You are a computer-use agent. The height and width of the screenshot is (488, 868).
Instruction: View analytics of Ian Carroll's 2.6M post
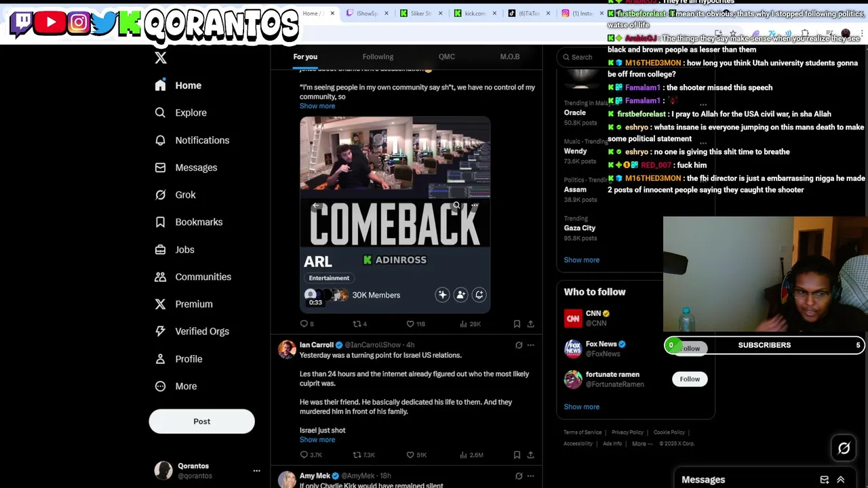(x=471, y=455)
